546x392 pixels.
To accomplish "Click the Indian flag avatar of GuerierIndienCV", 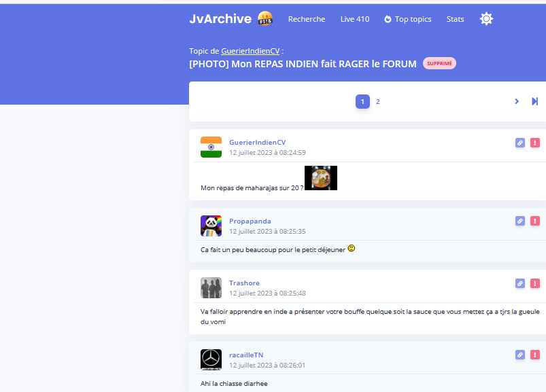I will point(211,147).
